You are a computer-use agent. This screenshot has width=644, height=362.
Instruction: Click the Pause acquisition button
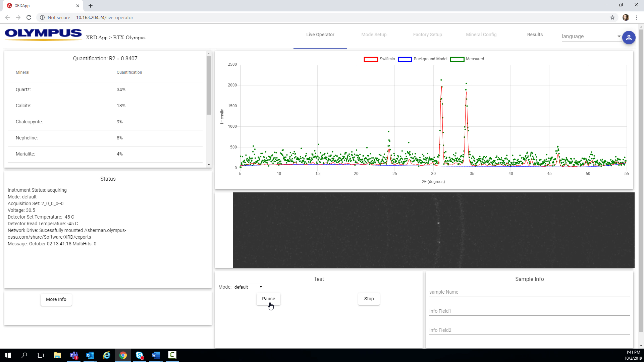[x=268, y=298]
